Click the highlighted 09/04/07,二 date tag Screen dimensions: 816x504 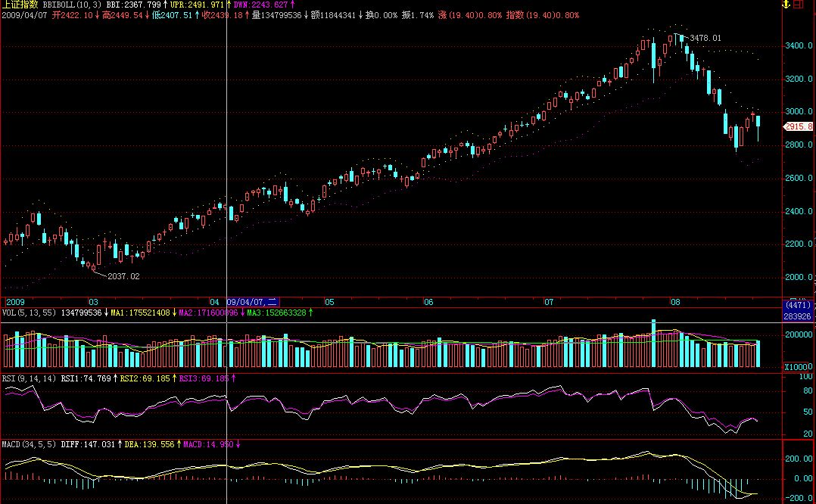tap(253, 302)
